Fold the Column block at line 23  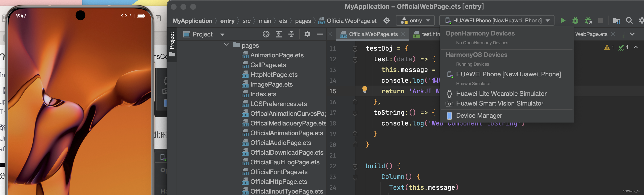pos(355,177)
